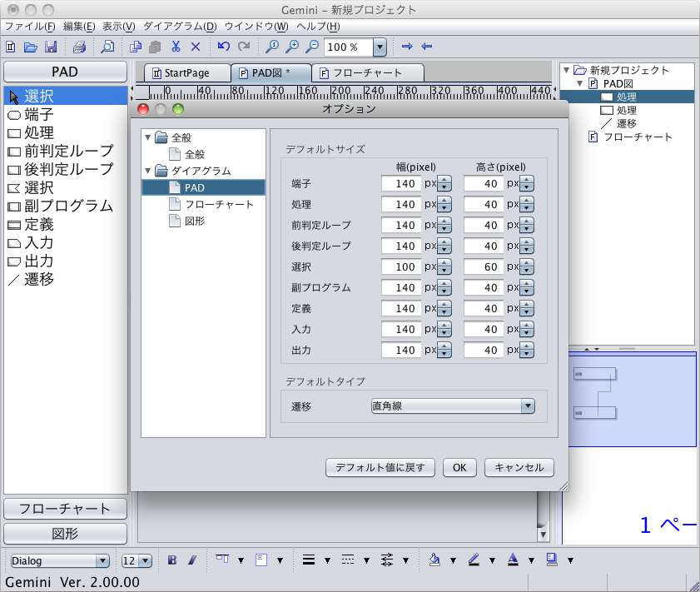Viewport: 700px width, 592px height.
Task: Click the canvas scrollbar down arrow
Action: [543, 535]
